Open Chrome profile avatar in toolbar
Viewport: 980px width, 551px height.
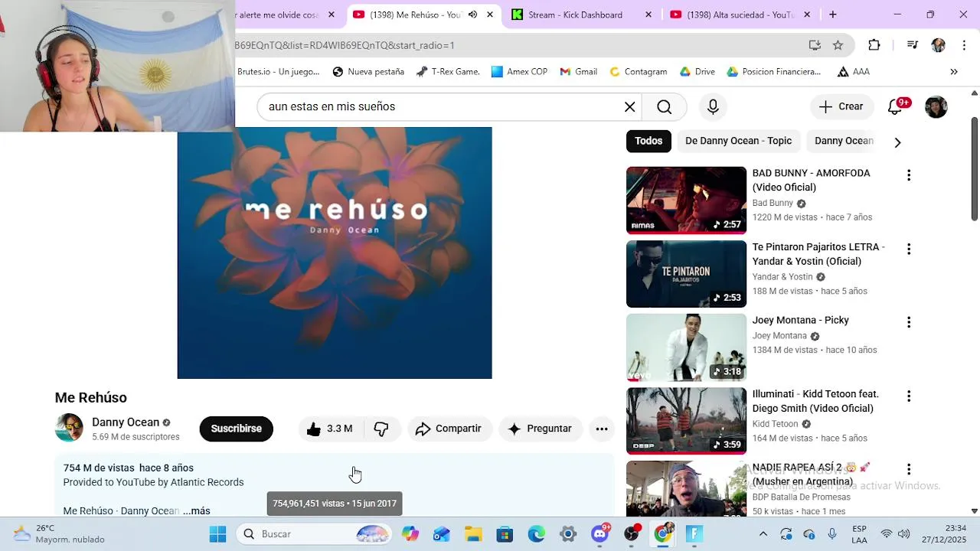[938, 45]
